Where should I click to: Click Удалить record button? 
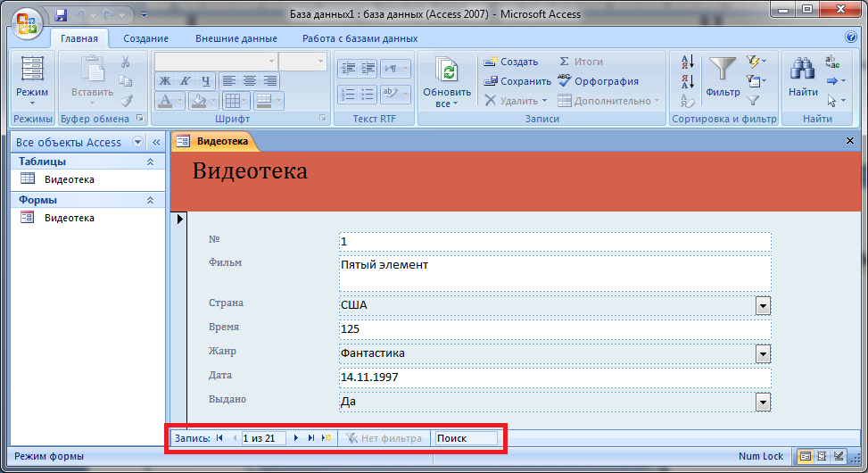pos(516,101)
